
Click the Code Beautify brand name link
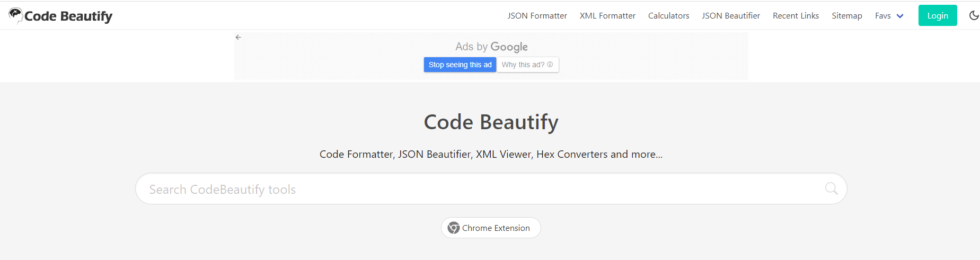(68, 16)
